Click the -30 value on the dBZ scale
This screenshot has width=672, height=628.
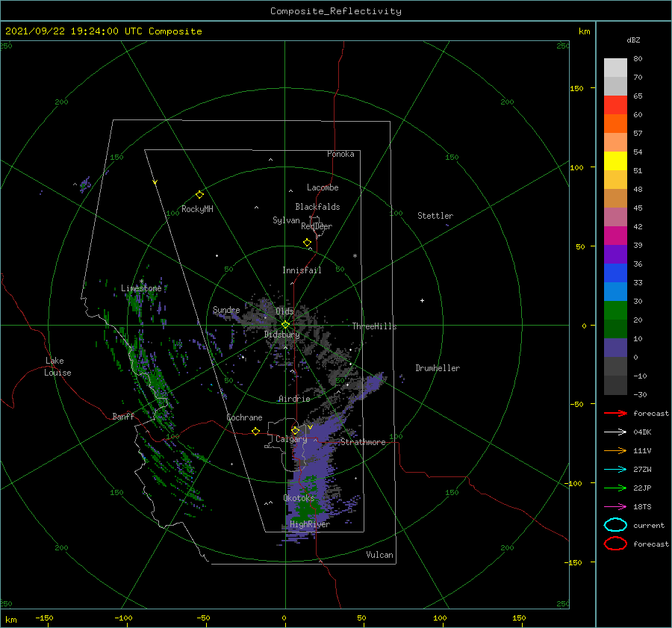tap(640, 394)
